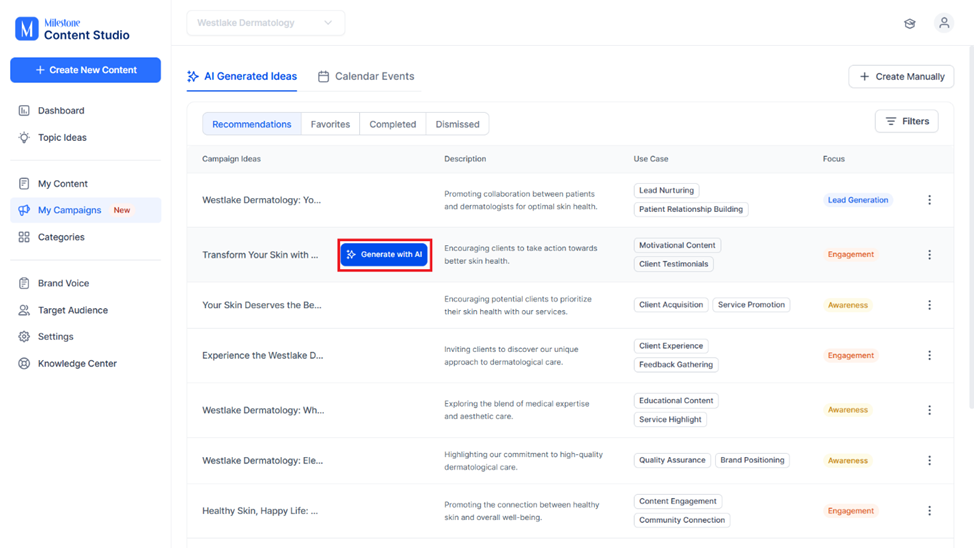
Task: Open kebab menu for Westlake Dermatology: Wh... row
Action: pyautogui.click(x=929, y=410)
